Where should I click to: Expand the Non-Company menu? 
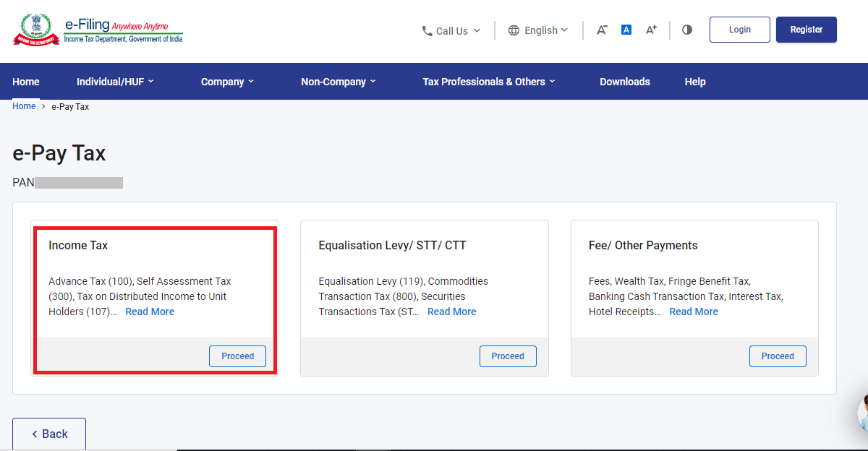pos(338,81)
